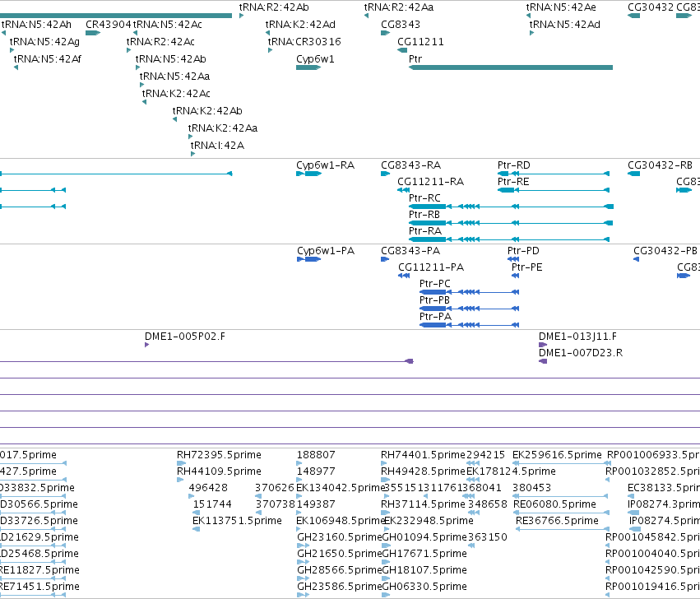Select the tRNA:N5:42Ae gene label

coord(561,7)
